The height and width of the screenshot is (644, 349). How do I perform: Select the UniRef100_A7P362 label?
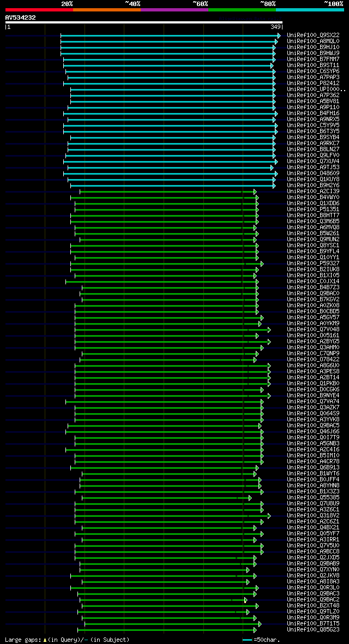(x=313, y=96)
